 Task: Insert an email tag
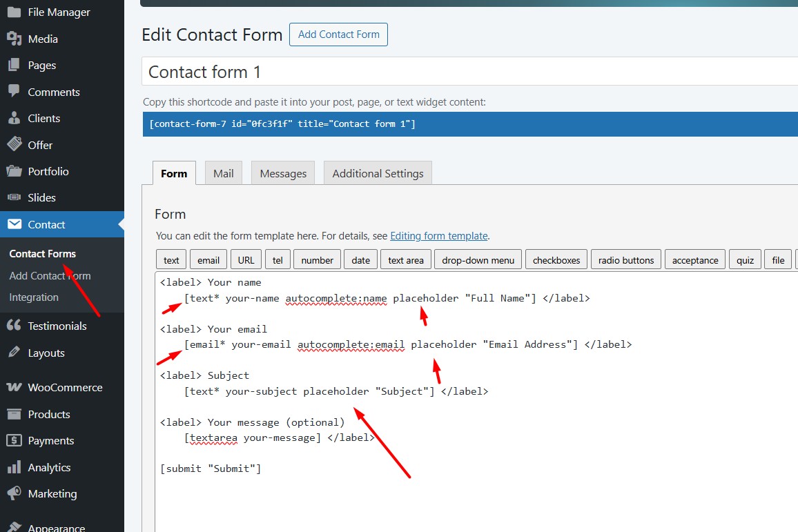208,259
